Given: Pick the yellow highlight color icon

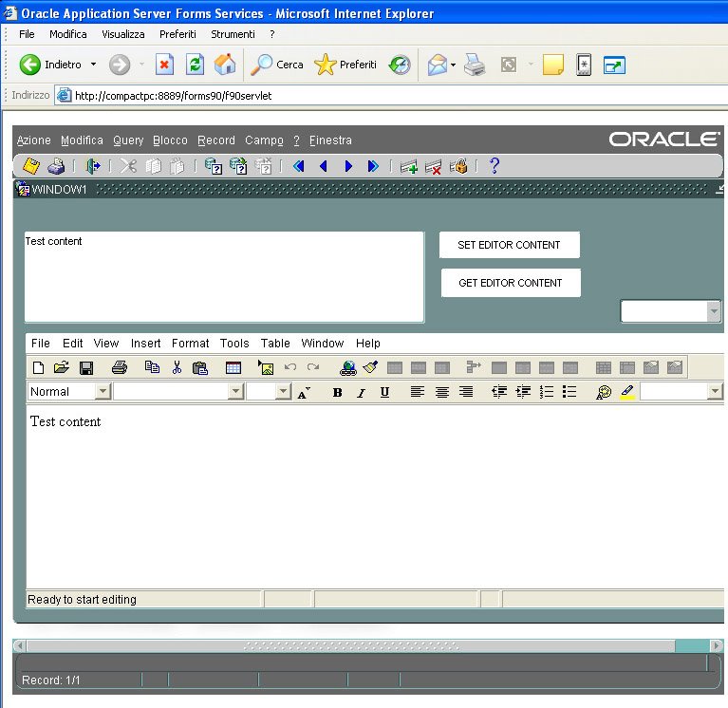Looking at the screenshot, I should click(x=627, y=392).
